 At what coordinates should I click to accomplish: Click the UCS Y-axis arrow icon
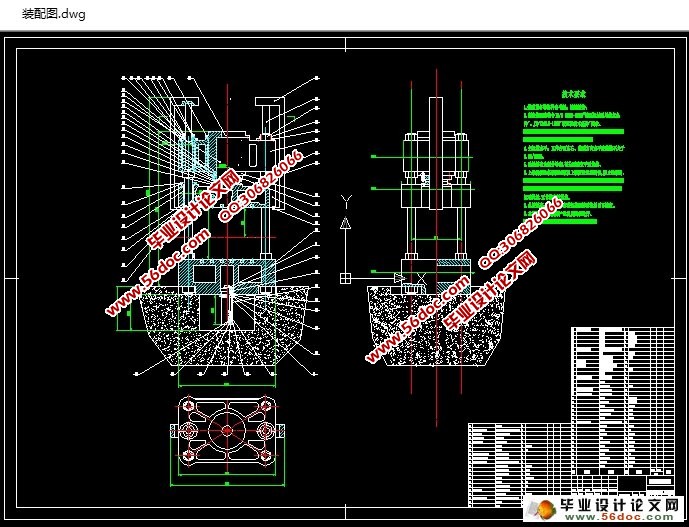coord(346,223)
